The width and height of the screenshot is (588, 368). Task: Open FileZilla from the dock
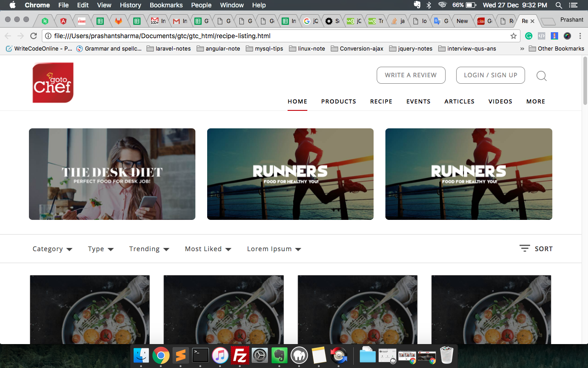(240, 355)
